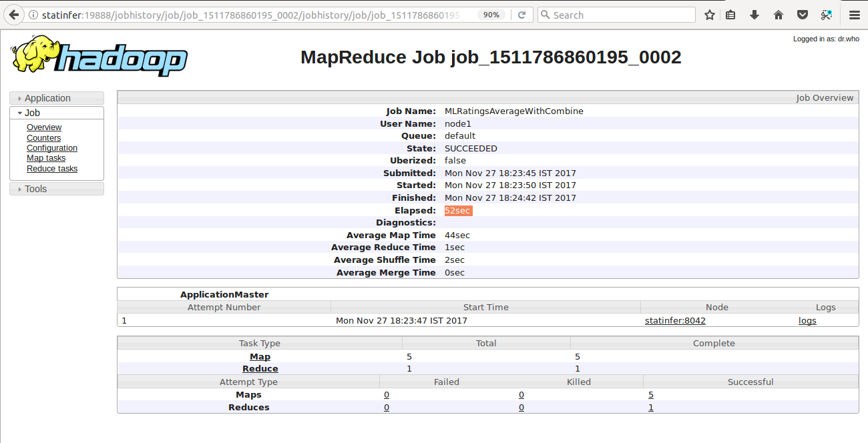Click the site information icon in address bar
The width and height of the screenshot is (868, 443).
coord(32,15)
